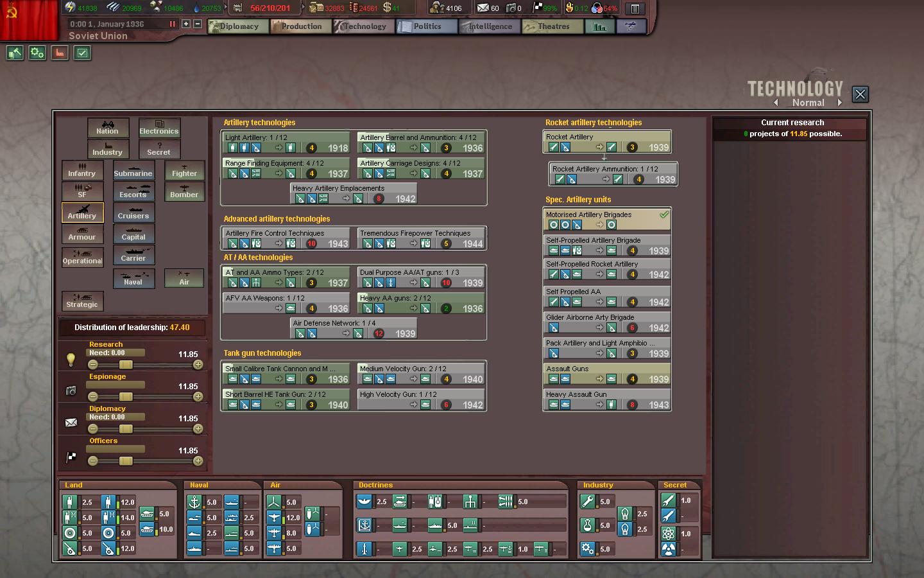Click the red factory icon below the date
924x578 pixels.
[x=60, y=53]
